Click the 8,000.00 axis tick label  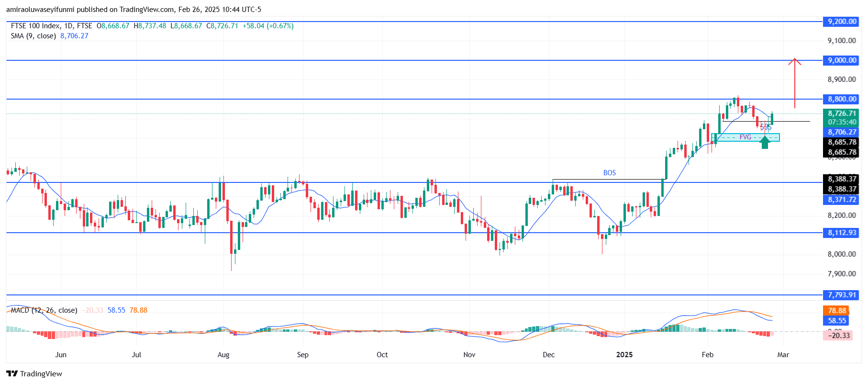pos(842,254)
